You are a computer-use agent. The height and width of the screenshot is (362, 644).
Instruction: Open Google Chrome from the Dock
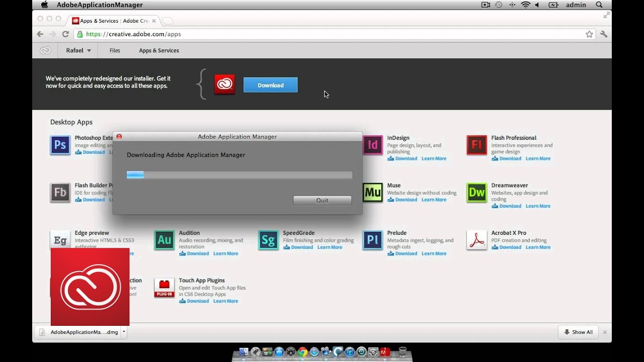coord(302,352)
